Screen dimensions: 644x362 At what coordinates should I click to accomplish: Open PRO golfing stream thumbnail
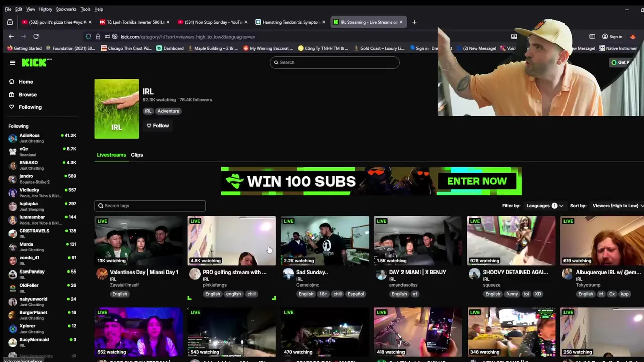tap(231, 241)
